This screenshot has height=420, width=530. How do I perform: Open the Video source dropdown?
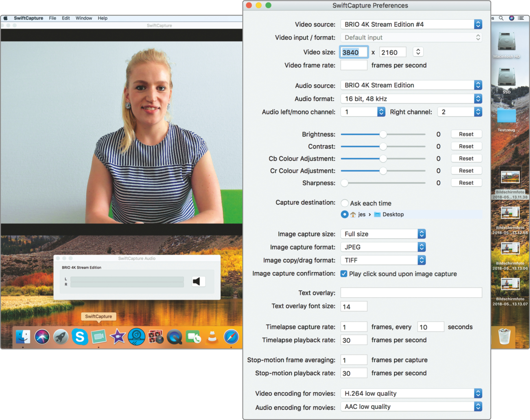click(411, 24)
